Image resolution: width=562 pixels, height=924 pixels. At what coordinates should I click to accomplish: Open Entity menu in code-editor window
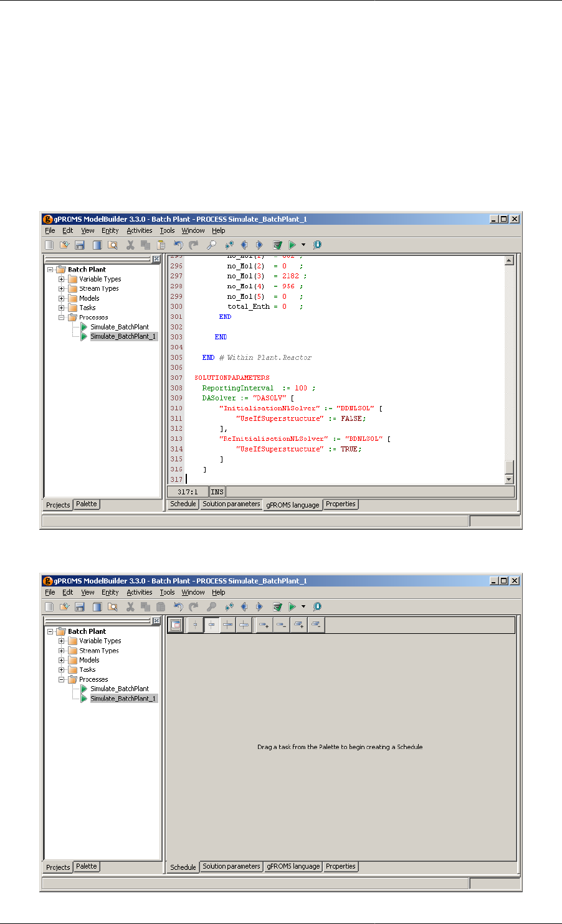tap(110, 230)
